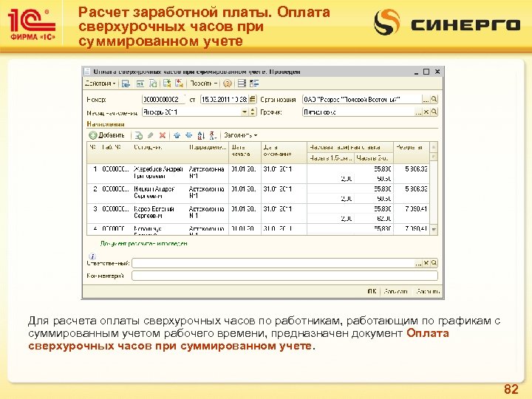Click the ellipsis button in График field
This screenshot has height=399, width=532.
(x=419, y=112)
